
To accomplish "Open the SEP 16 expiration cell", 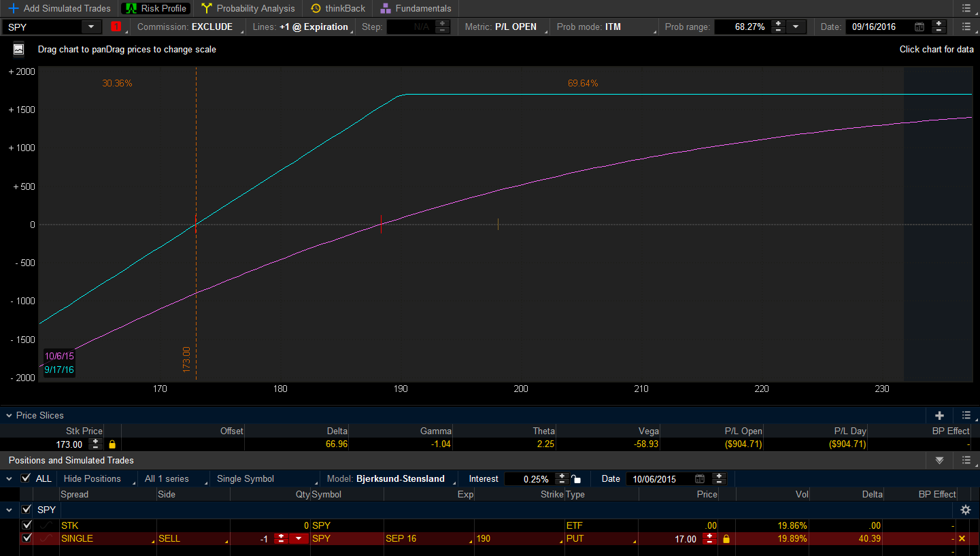I will [x=428, y=538].
